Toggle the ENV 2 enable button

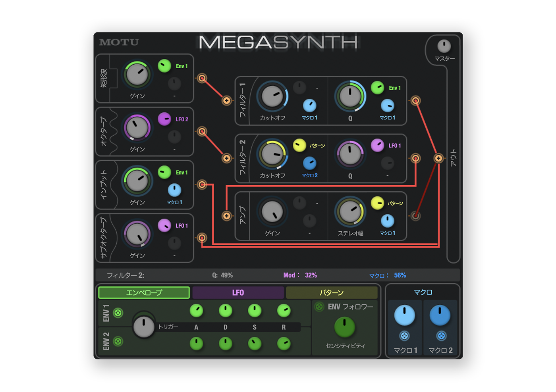coord(118,342)
